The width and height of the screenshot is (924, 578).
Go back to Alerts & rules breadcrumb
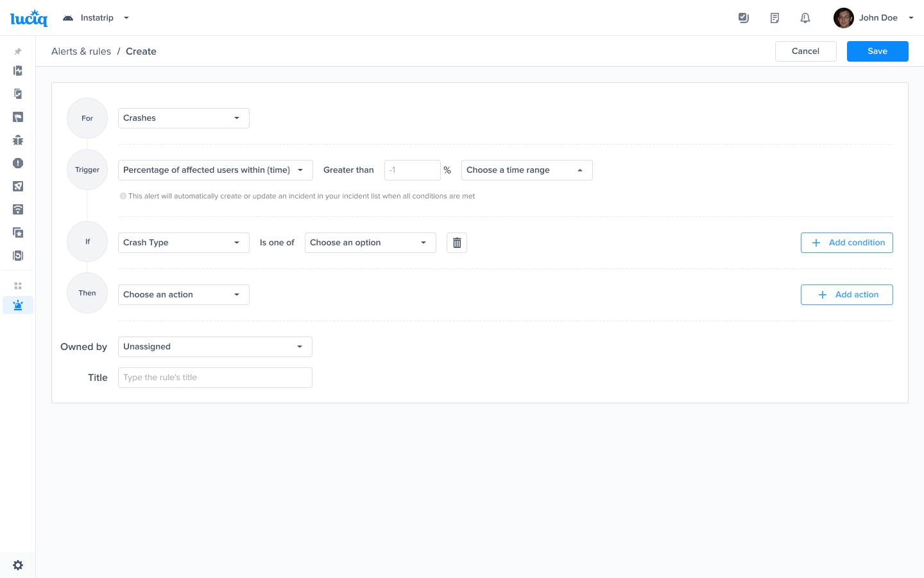(x=81, y=51)
